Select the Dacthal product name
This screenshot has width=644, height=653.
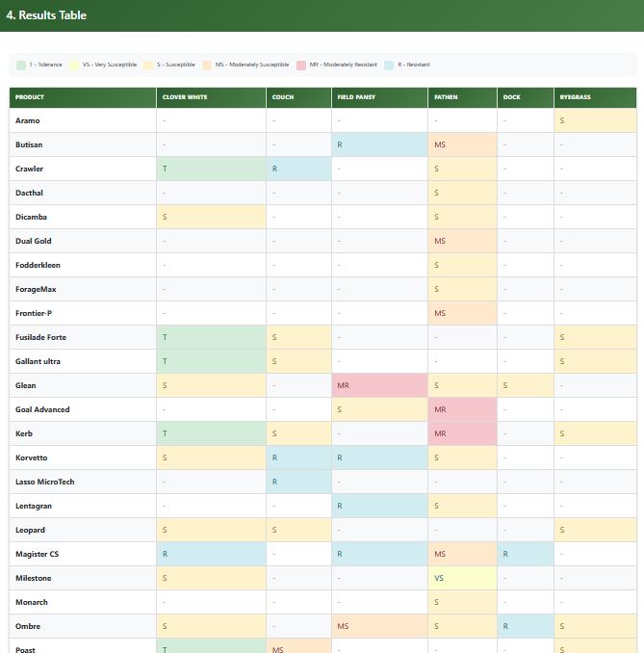[29, 193]
